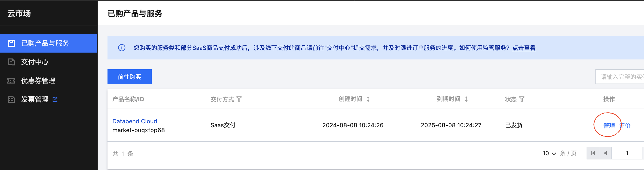Sort by 到期时间 arrows
The image size is (644, 170).
tap(466, 99)
